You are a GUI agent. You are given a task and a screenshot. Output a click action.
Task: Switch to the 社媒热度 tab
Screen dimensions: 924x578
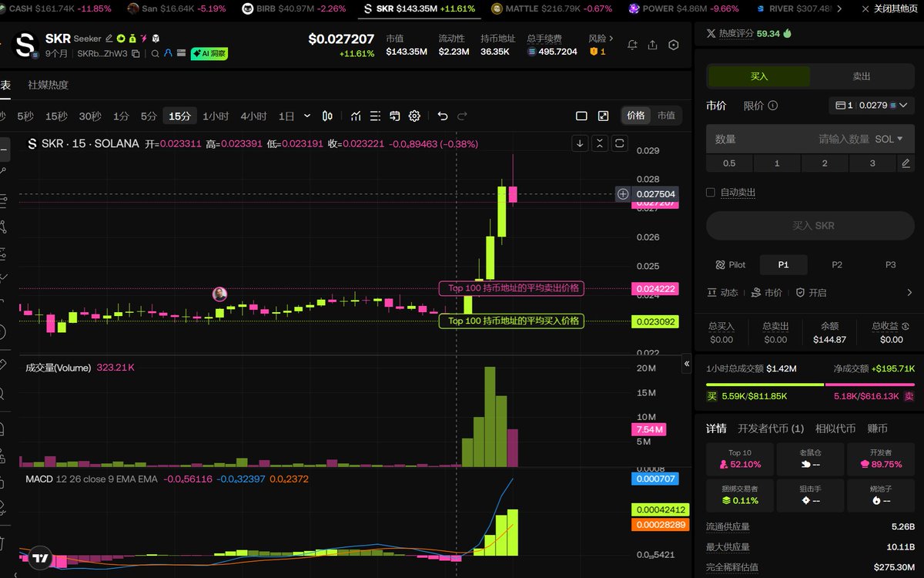(48, 85)
